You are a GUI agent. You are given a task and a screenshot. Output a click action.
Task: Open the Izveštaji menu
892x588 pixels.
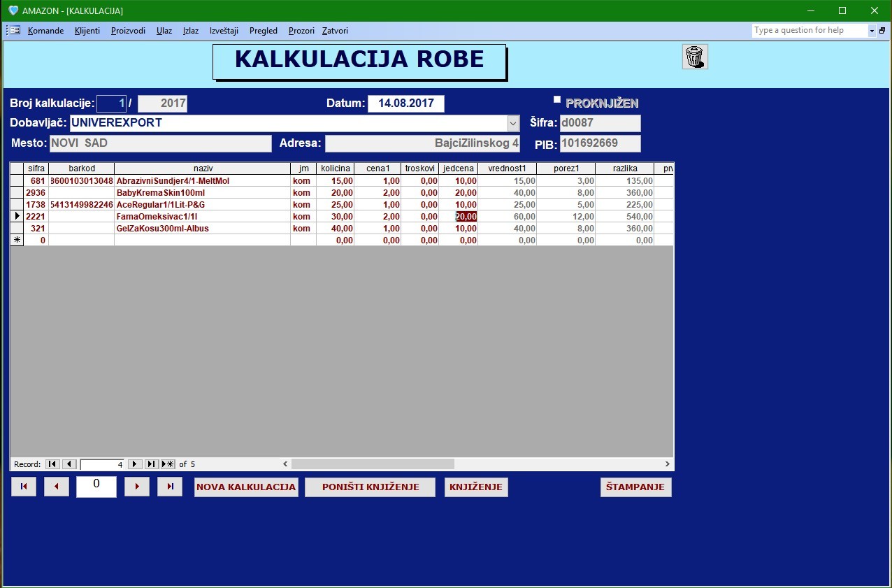[x=224, y=31]
